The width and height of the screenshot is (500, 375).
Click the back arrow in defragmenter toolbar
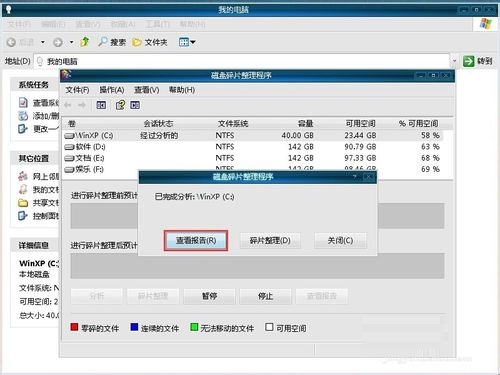[68, 105]
